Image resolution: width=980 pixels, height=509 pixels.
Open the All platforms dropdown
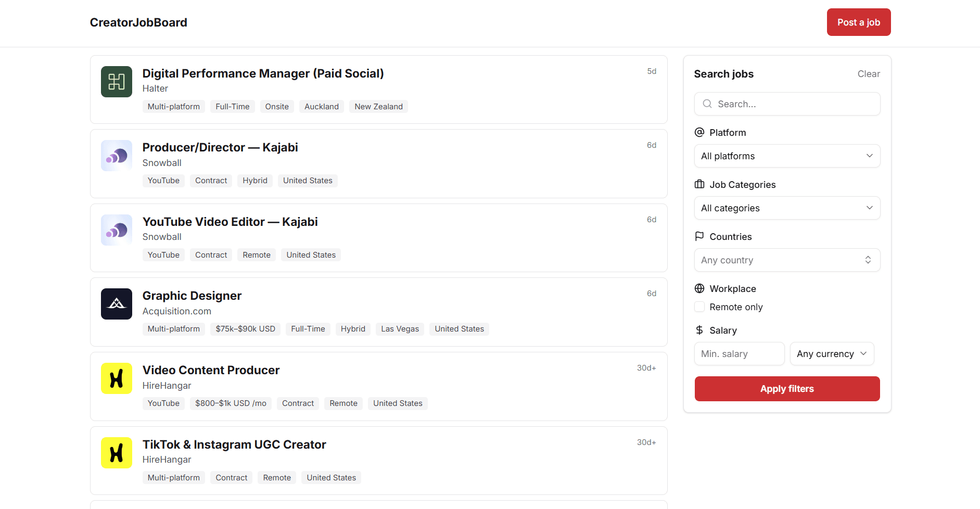point(787,156)
